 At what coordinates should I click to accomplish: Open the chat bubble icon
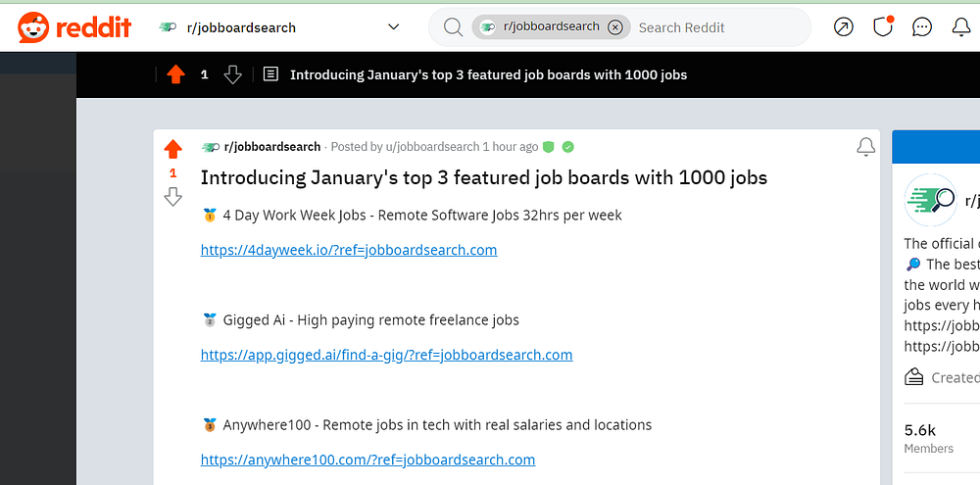click(922, 27)
